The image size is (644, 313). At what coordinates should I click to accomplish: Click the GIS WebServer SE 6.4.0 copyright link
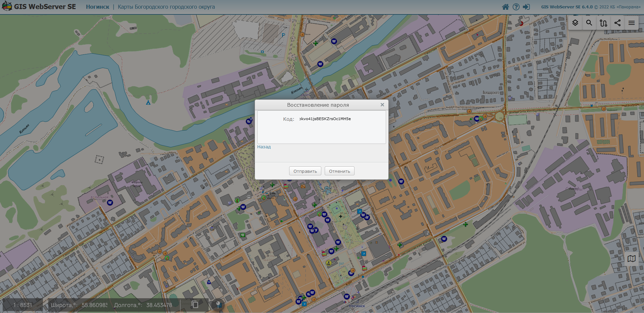590,7
